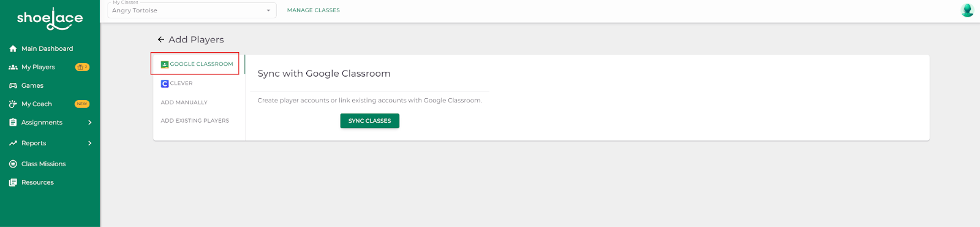Expand the Reports submenu chevron
Viewport: 980px width, 227px height.
coord(90,143)
